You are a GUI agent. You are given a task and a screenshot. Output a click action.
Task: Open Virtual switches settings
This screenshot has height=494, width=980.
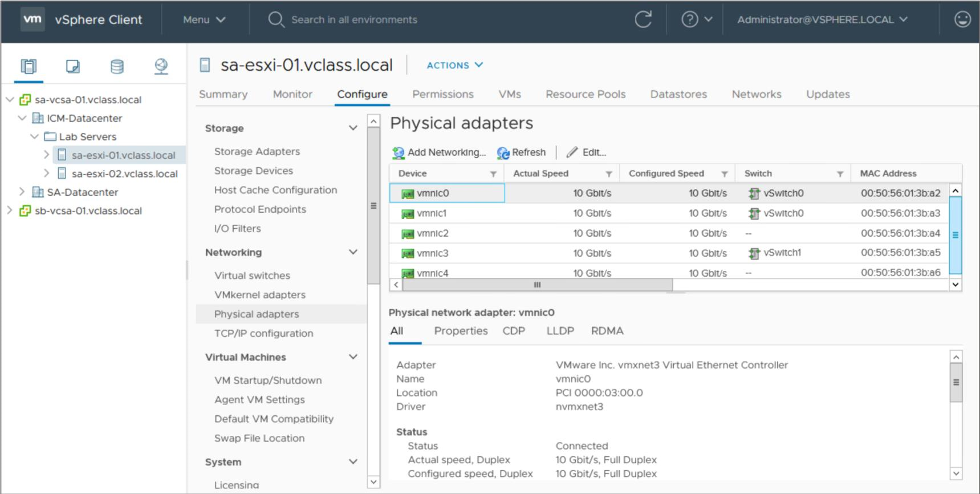pyautogui.click(x=252, y=276)
